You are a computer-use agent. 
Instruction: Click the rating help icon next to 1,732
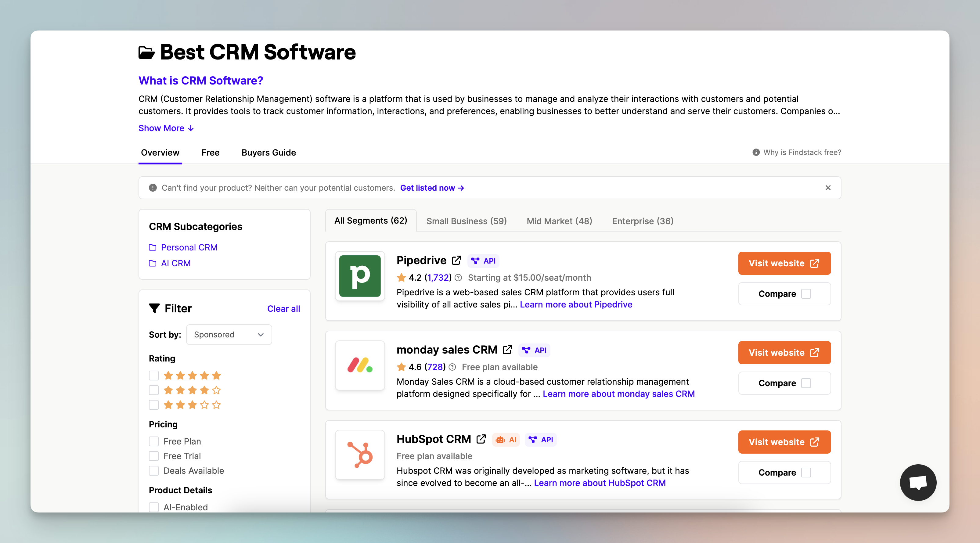pos(458,278)
